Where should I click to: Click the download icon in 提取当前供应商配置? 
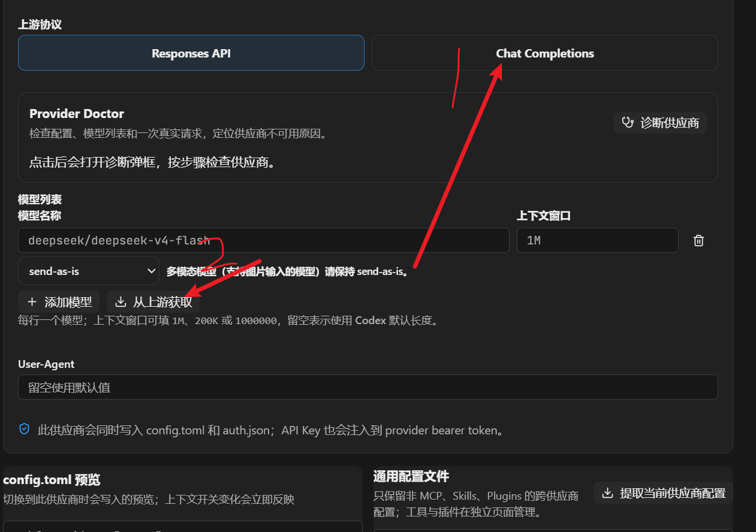607,493
